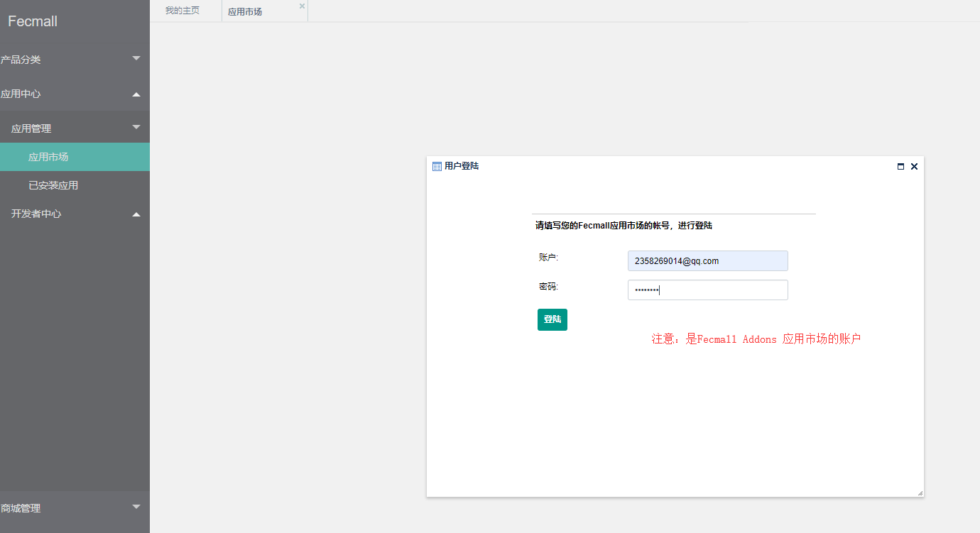
Task: Expand the 商城管理 menu arrow
Action: (136, 507)
